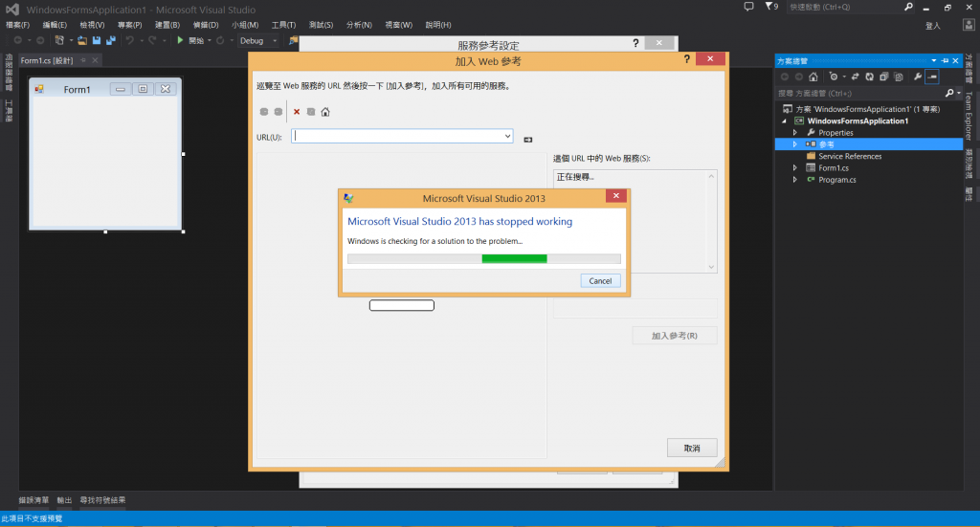Open the 開始 start button dropdown arrow
This screenshot has height=527, width=980.
210,40
